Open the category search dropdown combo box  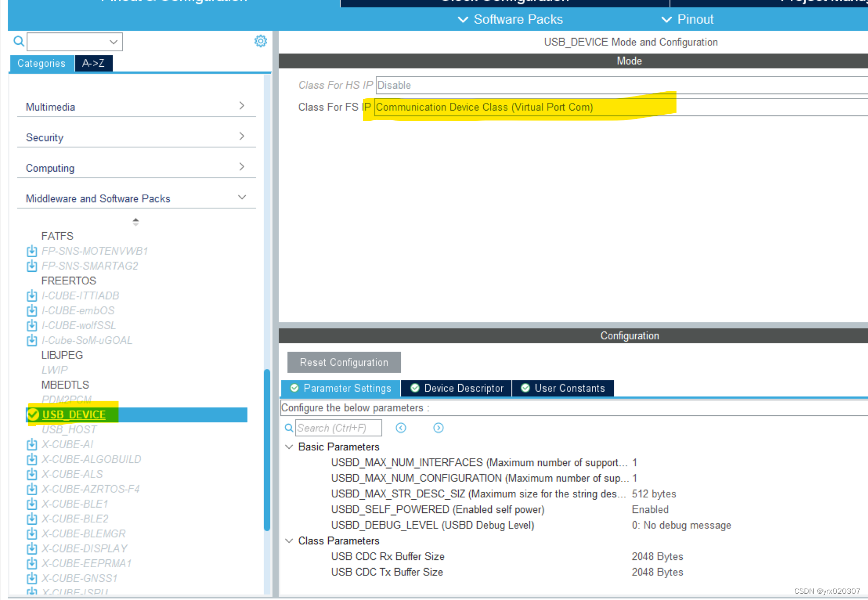(x=75, y=42)
